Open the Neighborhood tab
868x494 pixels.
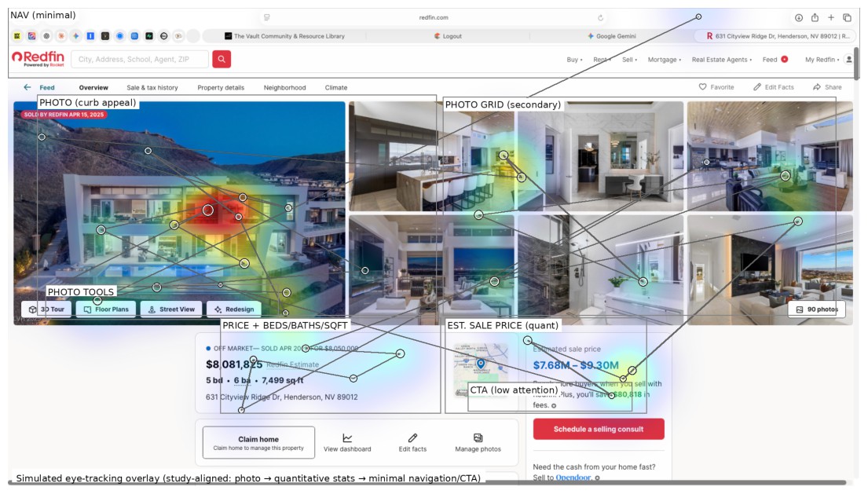pyautogui.click(x=286, y=87)
